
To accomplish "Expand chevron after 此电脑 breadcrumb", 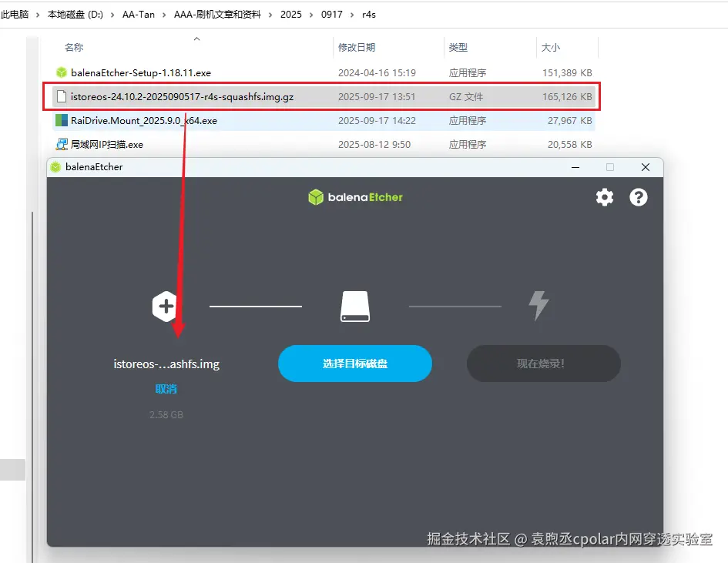I will click(x=38, y=15).
